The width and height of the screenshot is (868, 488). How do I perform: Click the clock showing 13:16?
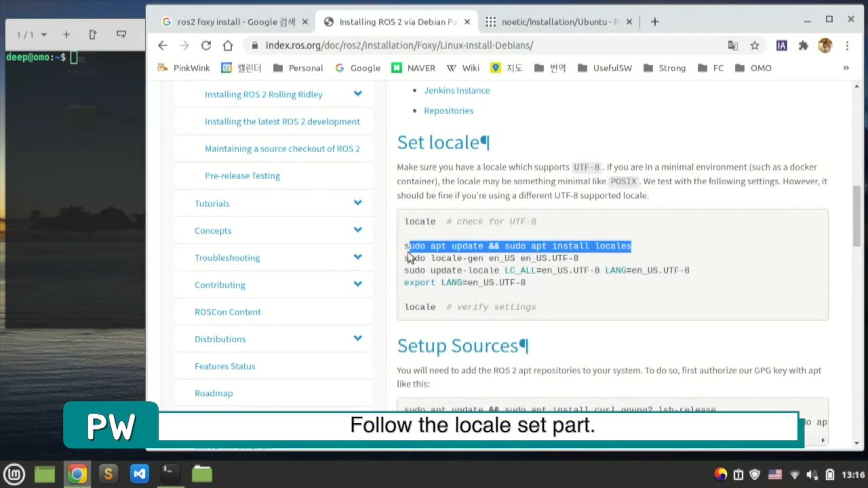(x=853, y=474)
